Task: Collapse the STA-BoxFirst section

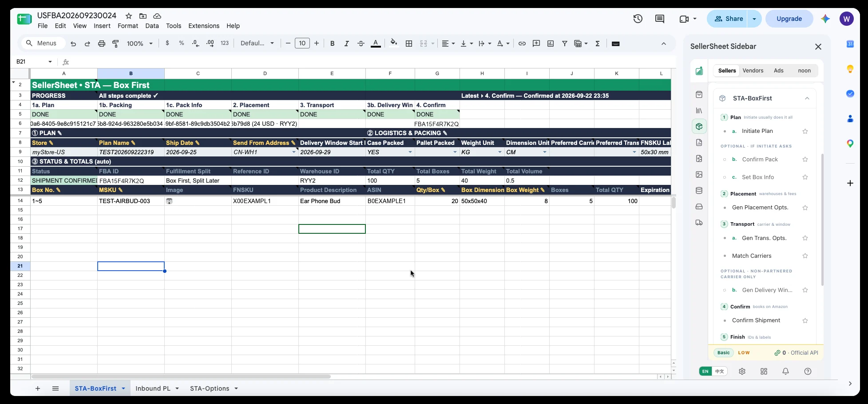Action: [807, 98]
